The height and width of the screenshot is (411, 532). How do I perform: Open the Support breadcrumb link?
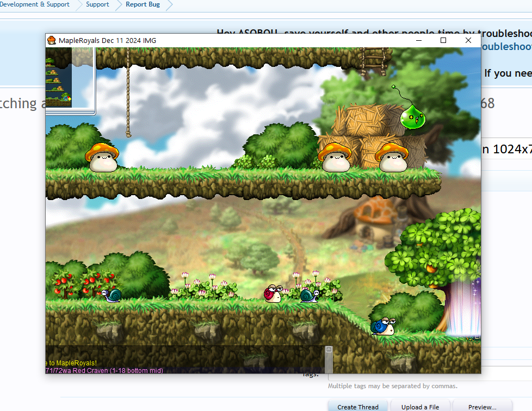point(97,4)
